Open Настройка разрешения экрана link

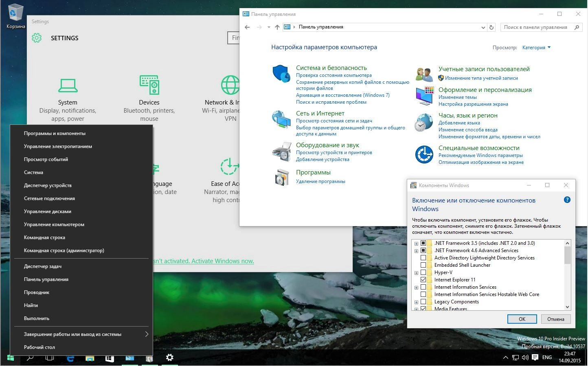(x=473, y=104)
